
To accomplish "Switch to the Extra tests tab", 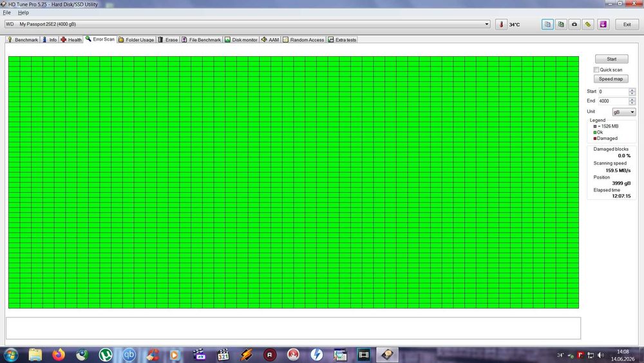I will 342,40.
